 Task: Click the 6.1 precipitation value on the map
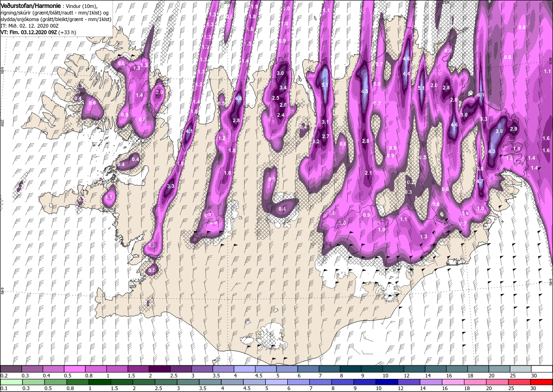[480, 95]
